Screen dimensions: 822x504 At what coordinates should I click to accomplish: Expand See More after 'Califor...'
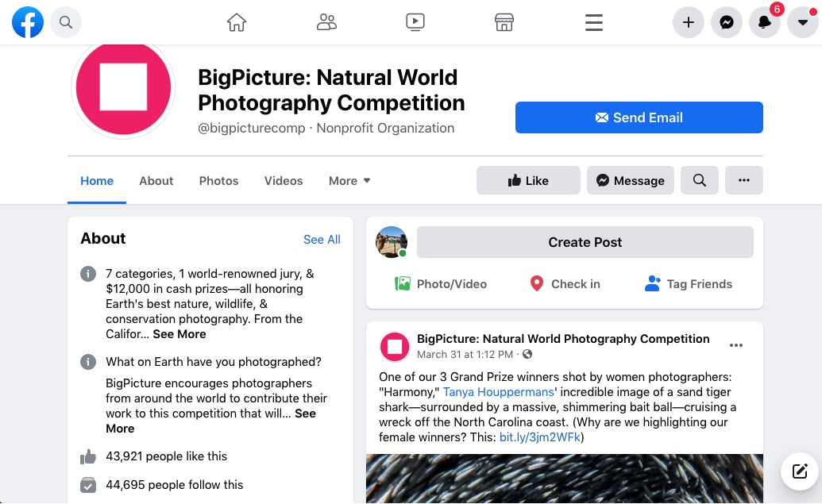179,334
